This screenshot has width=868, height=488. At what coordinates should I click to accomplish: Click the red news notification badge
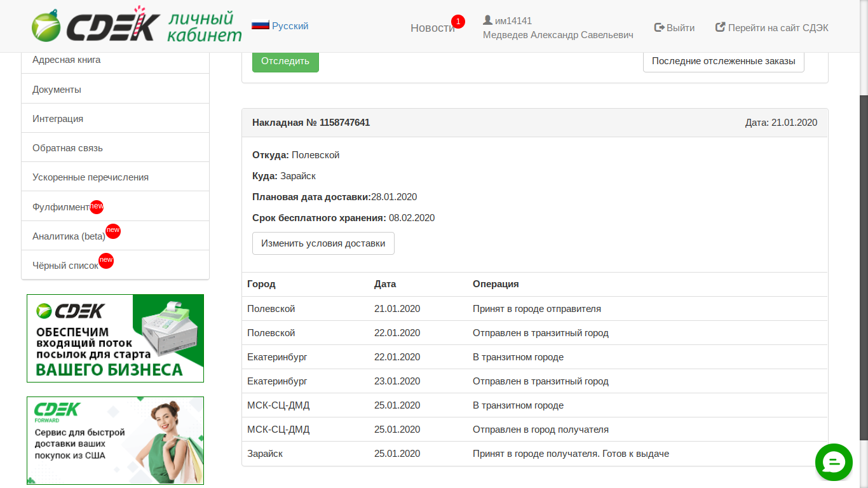pos(458,22)
